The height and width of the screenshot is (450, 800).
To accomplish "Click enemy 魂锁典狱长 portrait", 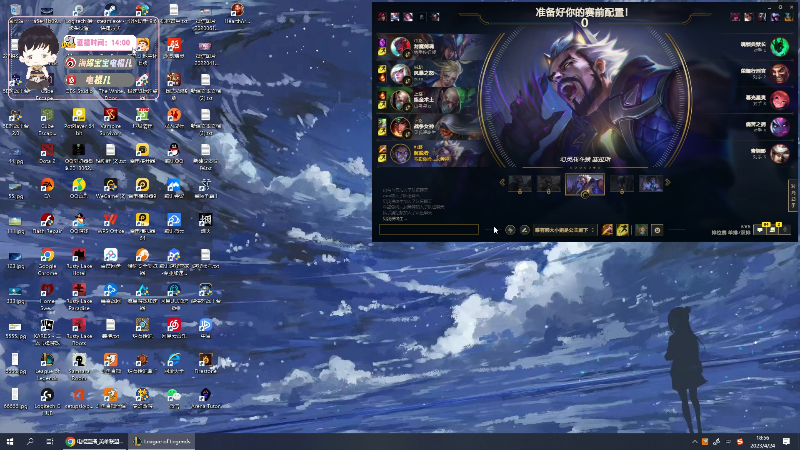I will [780, 47].
